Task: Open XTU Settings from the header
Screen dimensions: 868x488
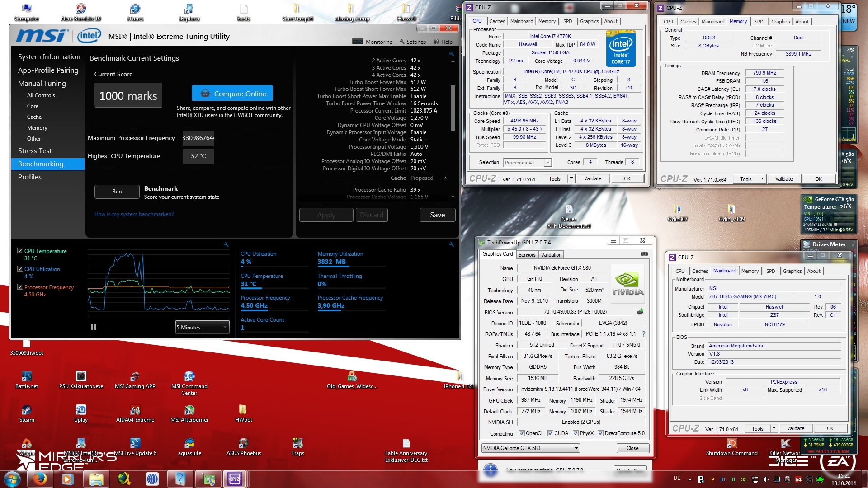Action: point(412,42)
